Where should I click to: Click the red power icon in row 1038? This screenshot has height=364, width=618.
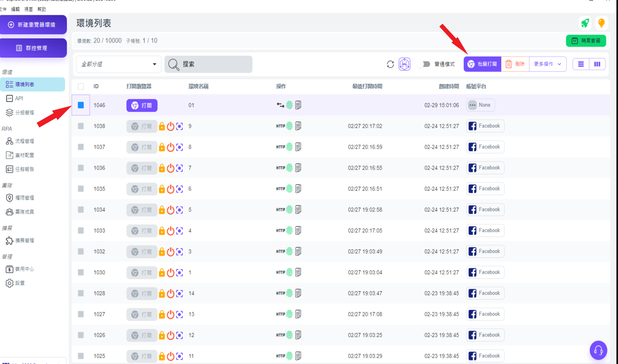coord(171,126)
